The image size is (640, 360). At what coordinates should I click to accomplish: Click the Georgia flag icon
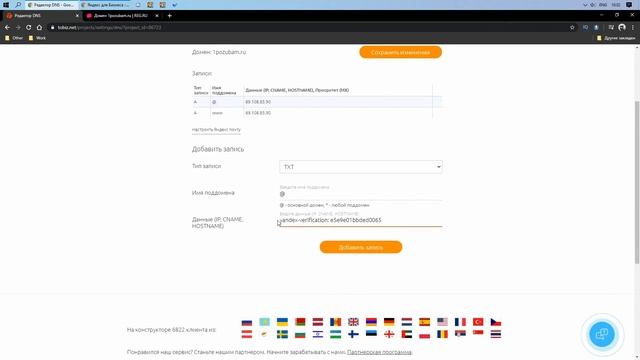[x=389, y=334]
